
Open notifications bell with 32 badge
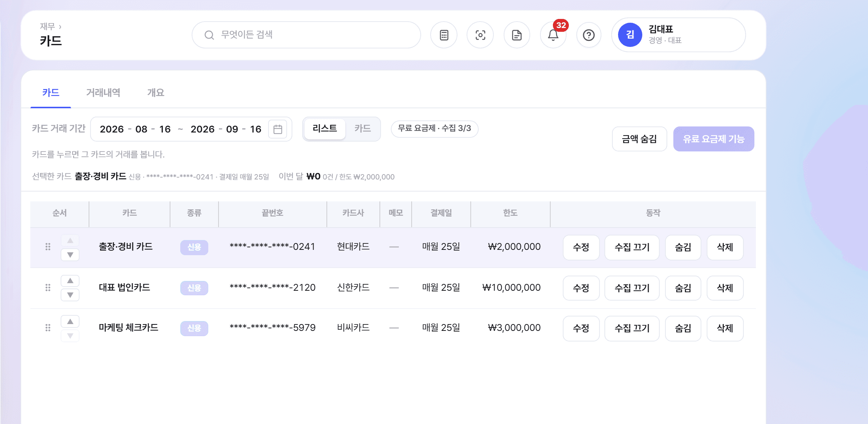553,35
